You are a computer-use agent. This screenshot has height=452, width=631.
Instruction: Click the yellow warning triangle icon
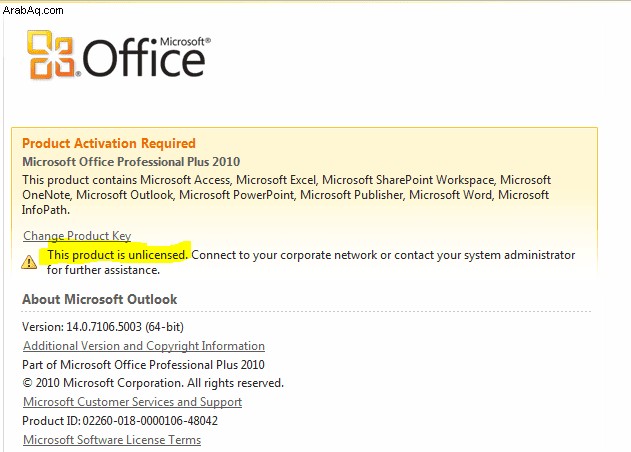(x=29, y=262)
